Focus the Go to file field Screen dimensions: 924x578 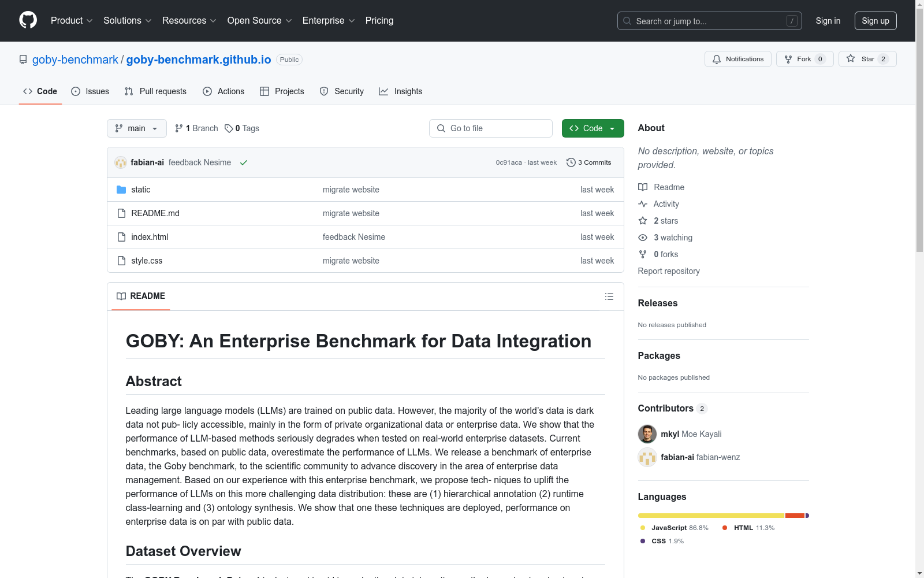coord(490,128)
